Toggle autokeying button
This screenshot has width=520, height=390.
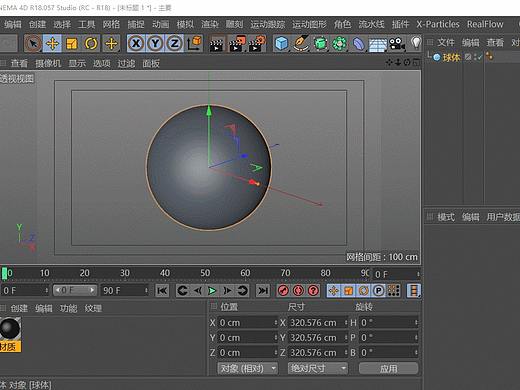click(298, 291)
